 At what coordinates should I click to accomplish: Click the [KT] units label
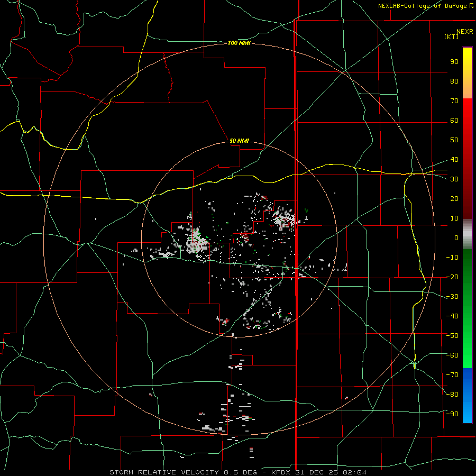452,36
